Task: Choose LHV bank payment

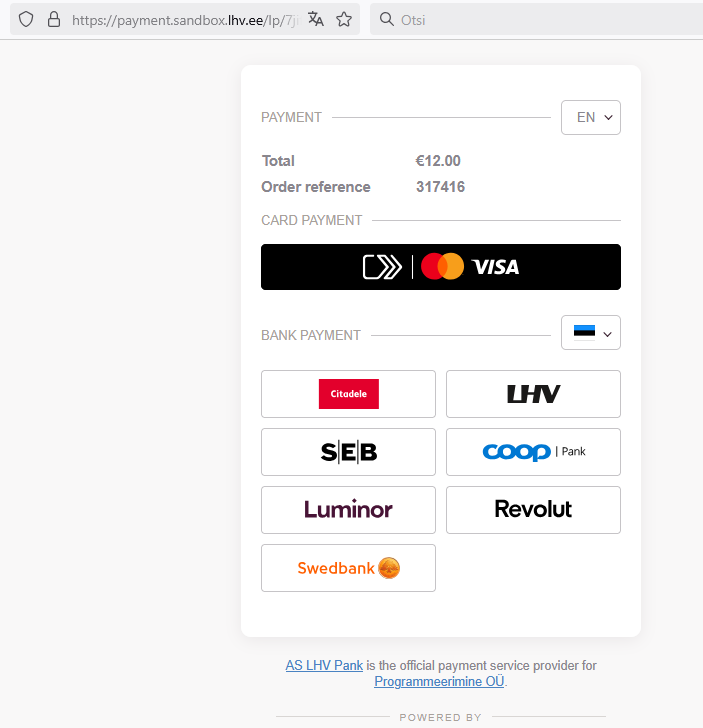Action: pos(533,394)
